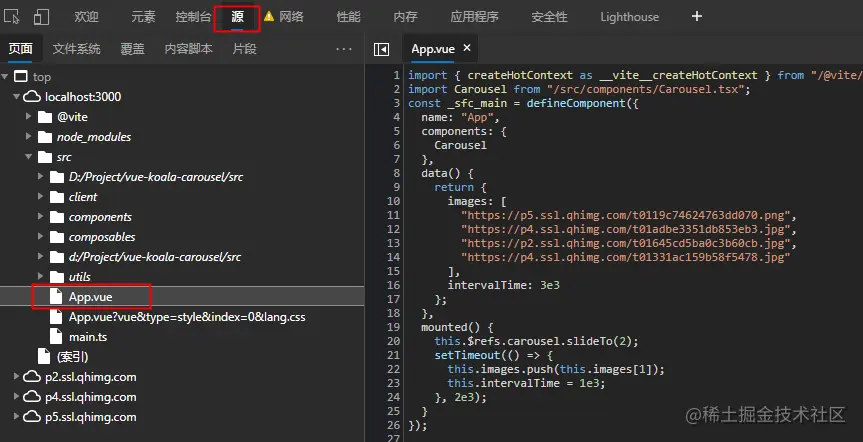Screen dimensions: 863x442
Task: Click the utils folder icon
Action: [x=57, y=276]
